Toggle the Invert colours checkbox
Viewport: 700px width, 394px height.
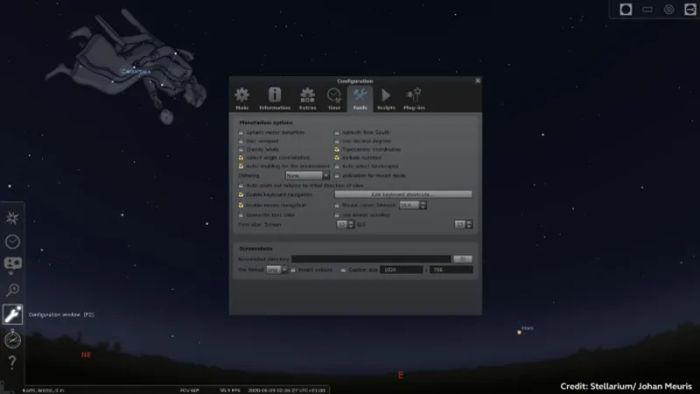pyautogui.click(x=293, y=270)
